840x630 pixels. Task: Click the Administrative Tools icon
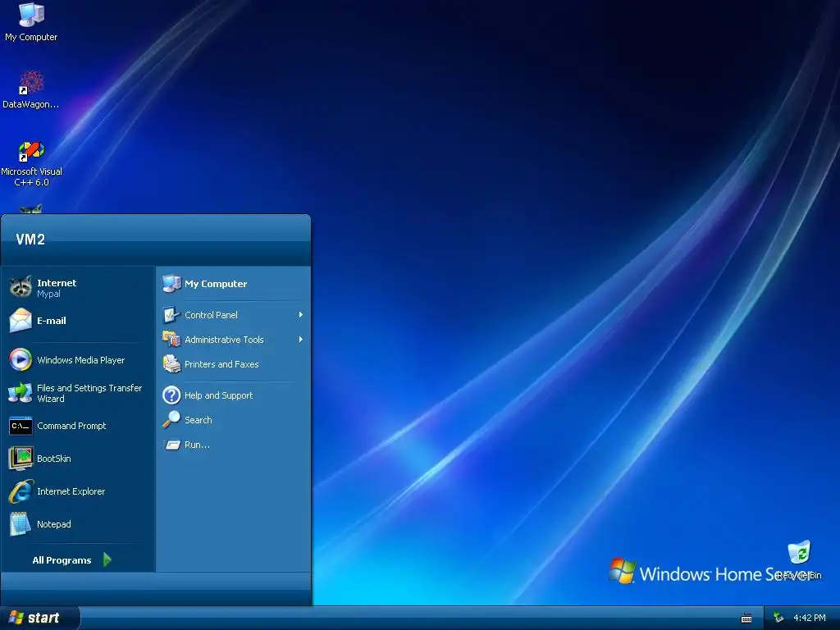[x=171, y=339]
